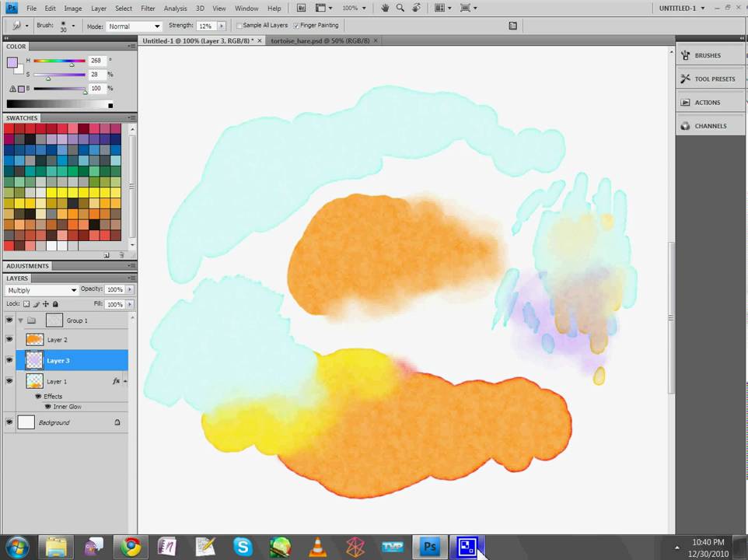Viewport: 748px width, 560px height.
Task: Collapse the Group 1 layer group
Action: click(21, 320)
